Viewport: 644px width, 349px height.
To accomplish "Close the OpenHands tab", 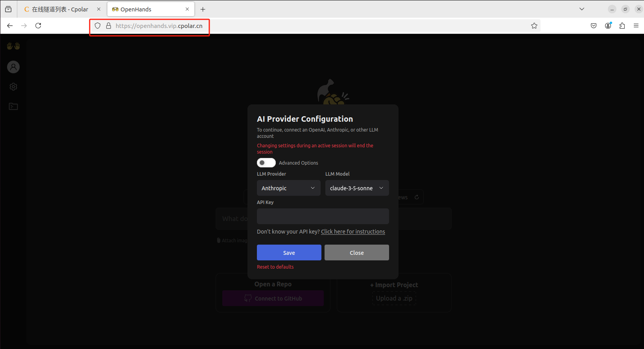I will coord(187,9).
